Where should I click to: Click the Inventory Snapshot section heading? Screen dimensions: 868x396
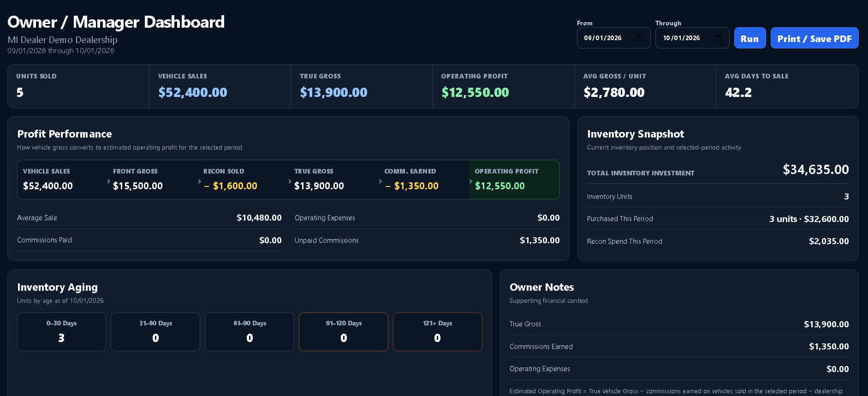pyautogui.click(x=636, y=134)
